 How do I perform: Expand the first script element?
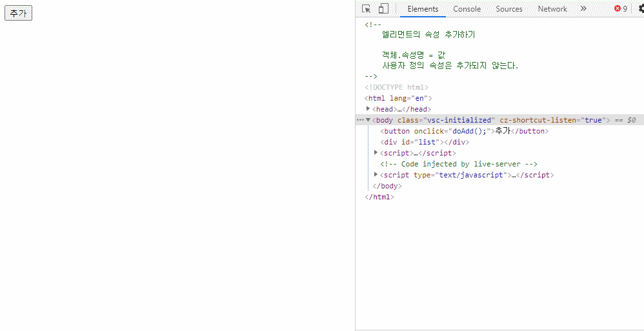[x=376, y=153]
